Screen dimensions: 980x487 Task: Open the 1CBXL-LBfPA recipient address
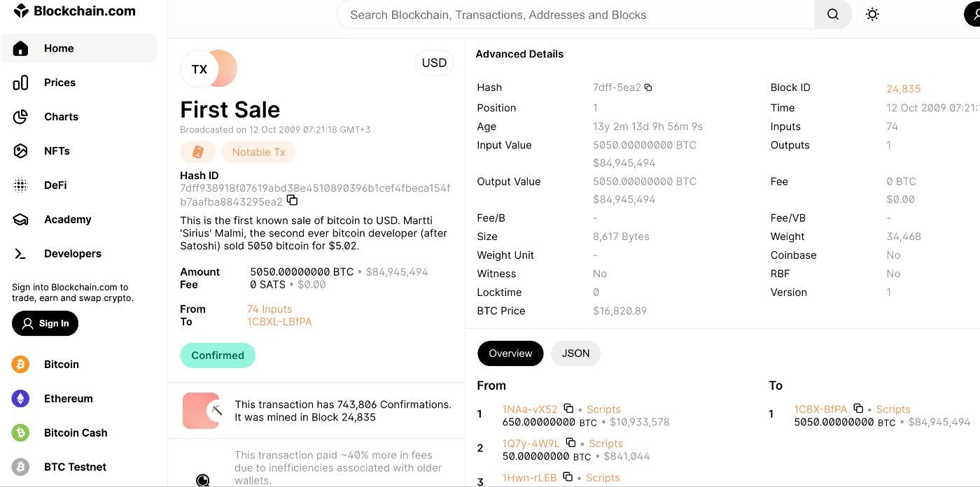(279, 322)
